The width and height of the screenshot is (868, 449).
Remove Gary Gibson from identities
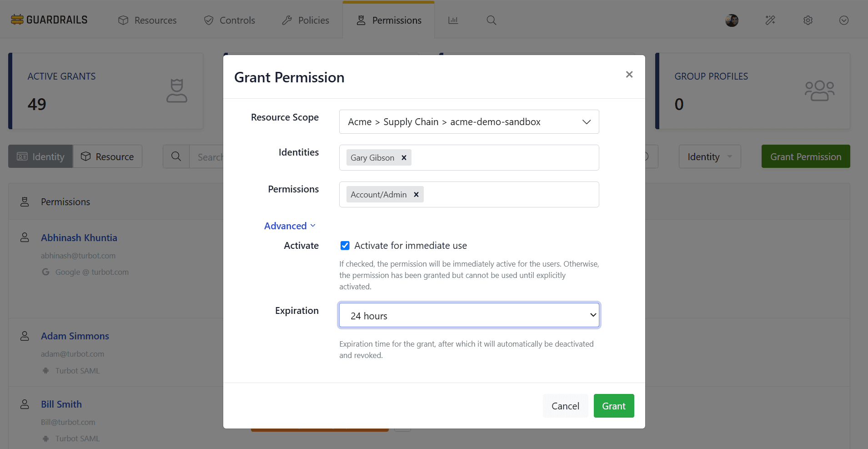click(404, 158)
